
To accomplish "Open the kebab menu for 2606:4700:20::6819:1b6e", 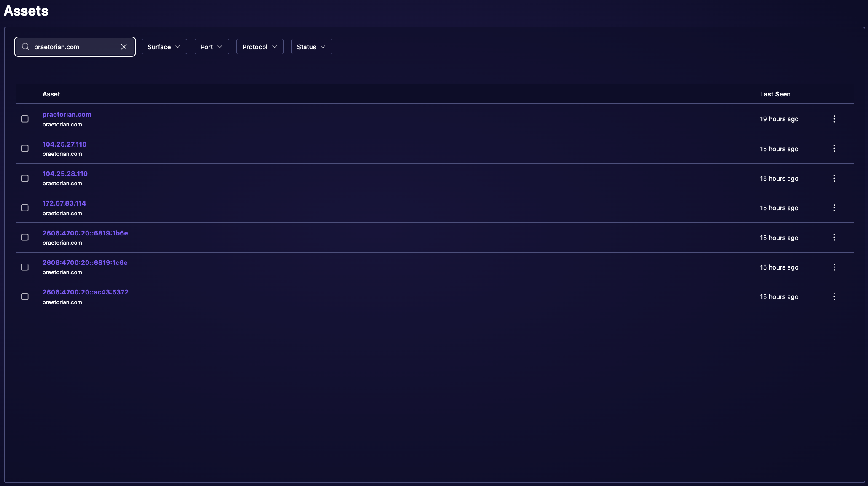I will (x=834, y=238).
